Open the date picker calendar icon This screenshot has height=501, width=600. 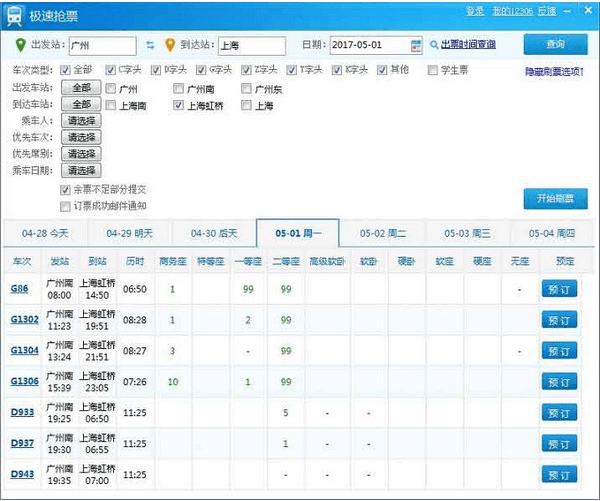click(x=416, y=45)
